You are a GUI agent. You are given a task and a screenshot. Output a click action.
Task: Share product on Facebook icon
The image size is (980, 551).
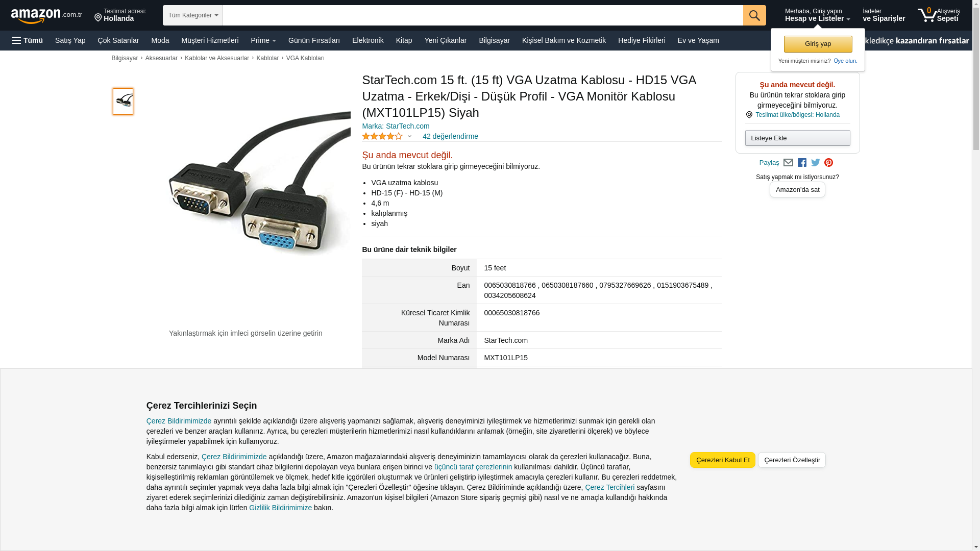coord(802,163)
